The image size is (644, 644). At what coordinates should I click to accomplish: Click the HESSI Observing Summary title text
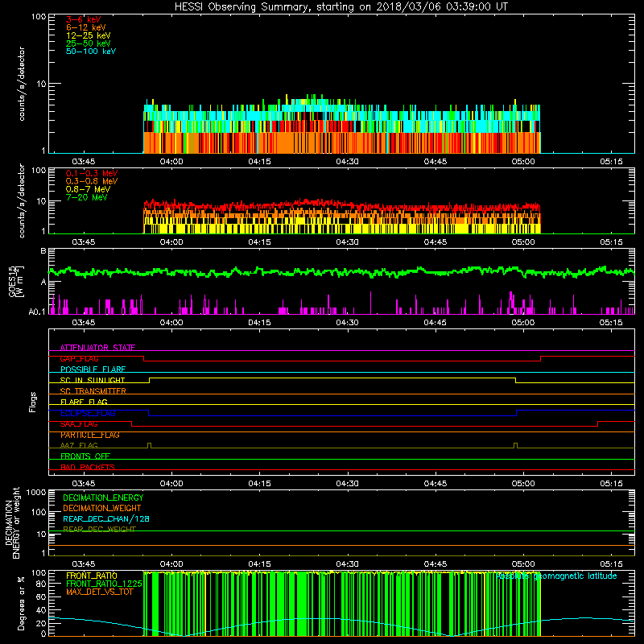click(341, 7)
